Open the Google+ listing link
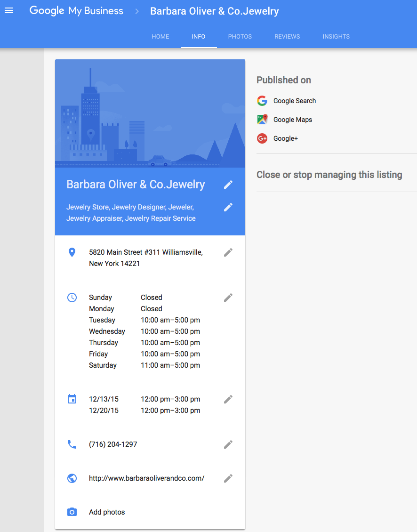 click(x=286, y=138)
